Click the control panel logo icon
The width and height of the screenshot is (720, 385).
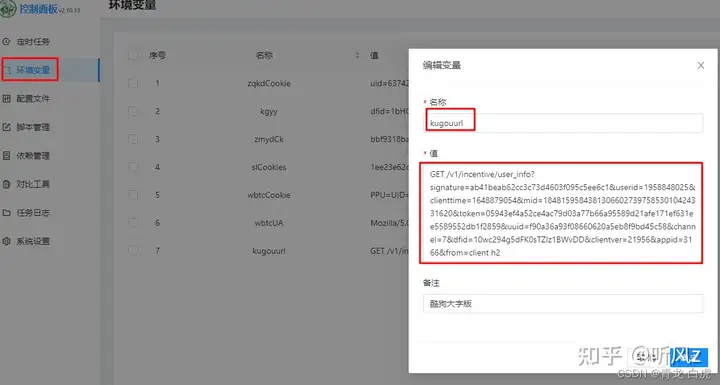(x=8, y=9)
